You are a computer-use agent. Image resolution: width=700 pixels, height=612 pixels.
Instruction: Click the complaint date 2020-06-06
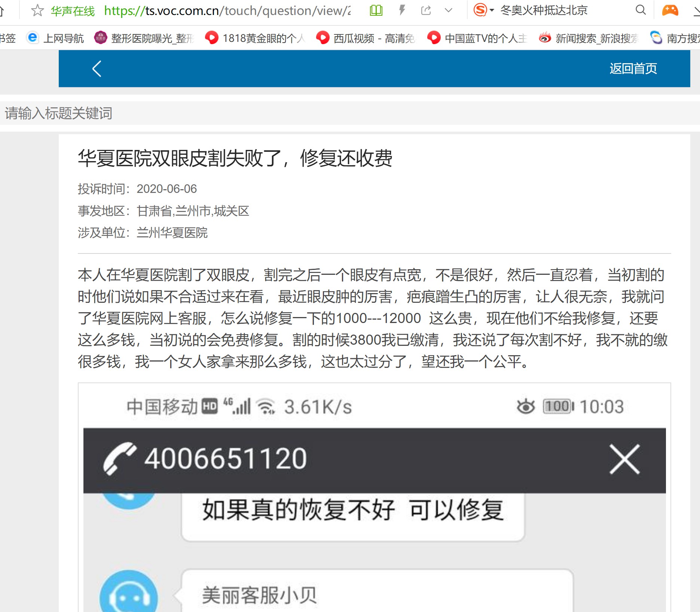[x=166, y=189]
